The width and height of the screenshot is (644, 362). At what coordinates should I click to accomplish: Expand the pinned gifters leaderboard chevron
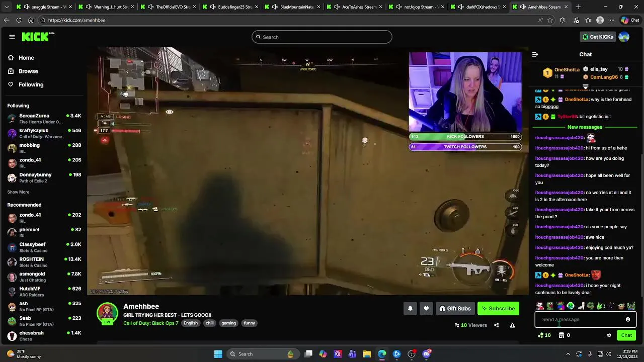(x=586, y=86)
